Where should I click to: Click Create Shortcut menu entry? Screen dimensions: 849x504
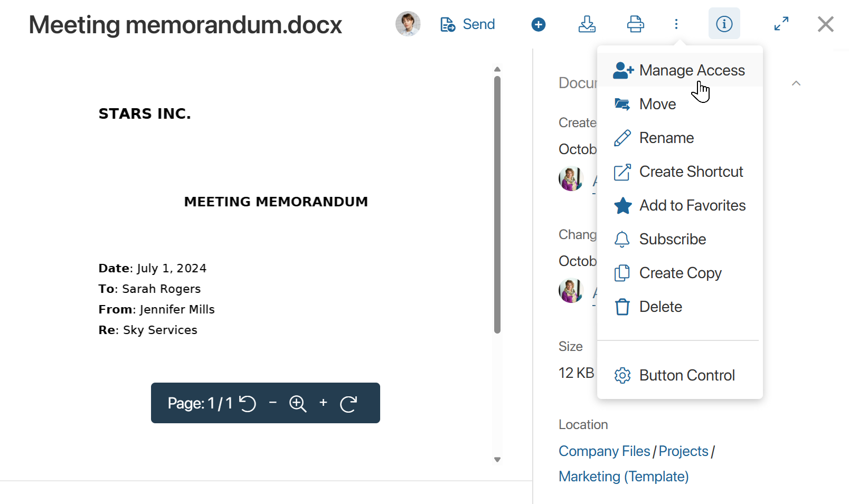[691, 172]
